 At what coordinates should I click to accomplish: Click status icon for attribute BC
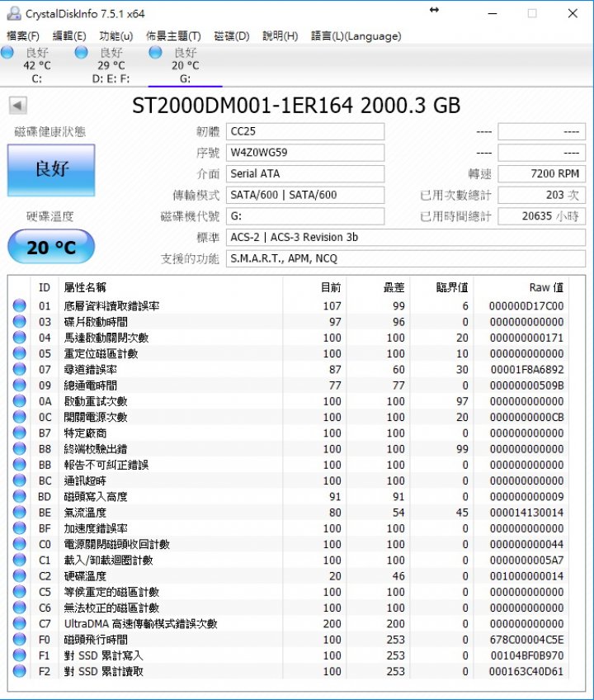pos(19,480)
